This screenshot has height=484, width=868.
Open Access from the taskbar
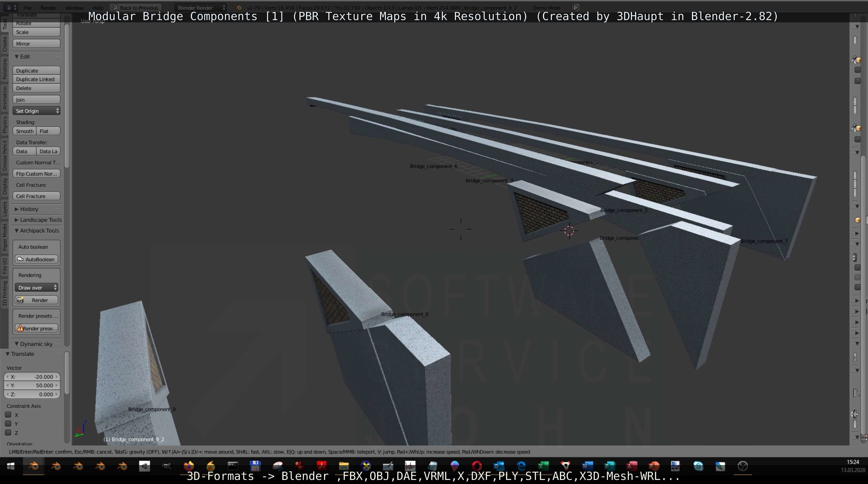632,466
